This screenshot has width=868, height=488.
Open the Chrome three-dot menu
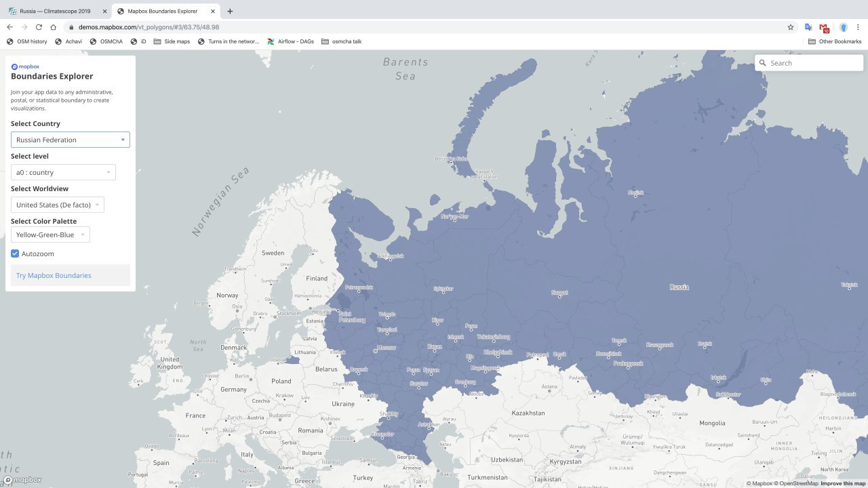point(859,27)
